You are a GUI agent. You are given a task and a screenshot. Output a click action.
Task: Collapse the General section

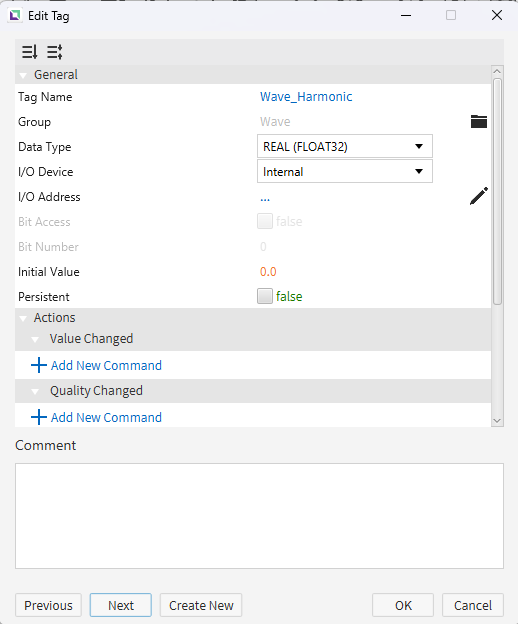(x=23, y=75)
